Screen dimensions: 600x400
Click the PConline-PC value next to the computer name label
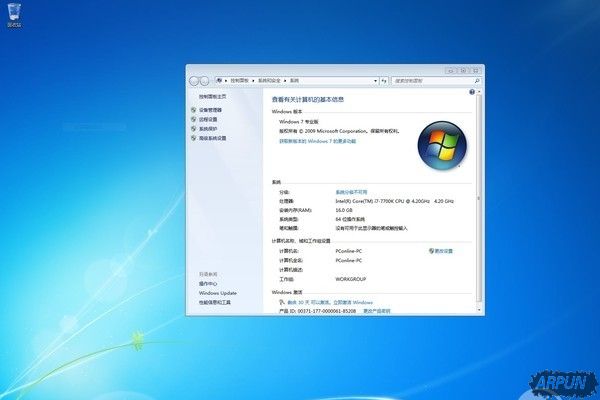349,251
